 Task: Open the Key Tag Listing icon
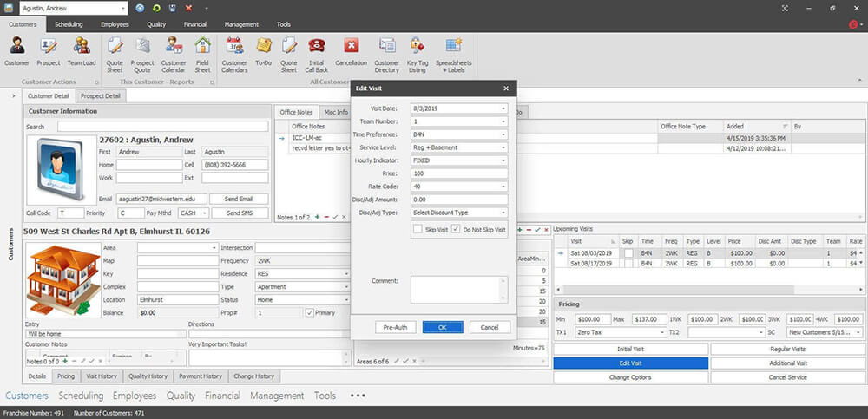click(418, 51)
